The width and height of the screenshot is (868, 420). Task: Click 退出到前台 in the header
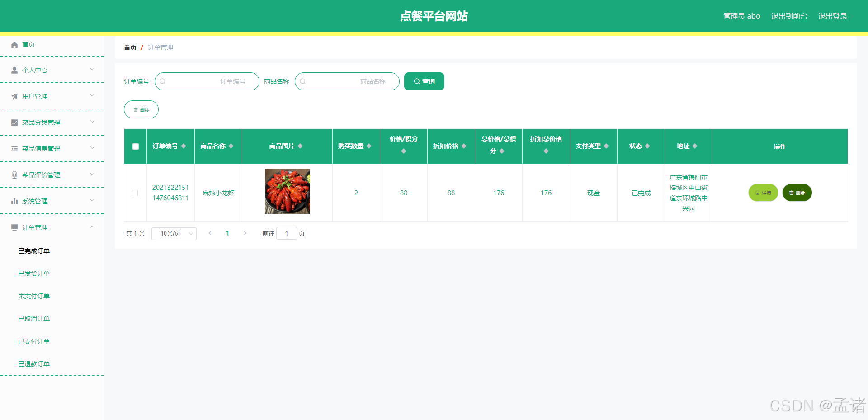point(789,16)
